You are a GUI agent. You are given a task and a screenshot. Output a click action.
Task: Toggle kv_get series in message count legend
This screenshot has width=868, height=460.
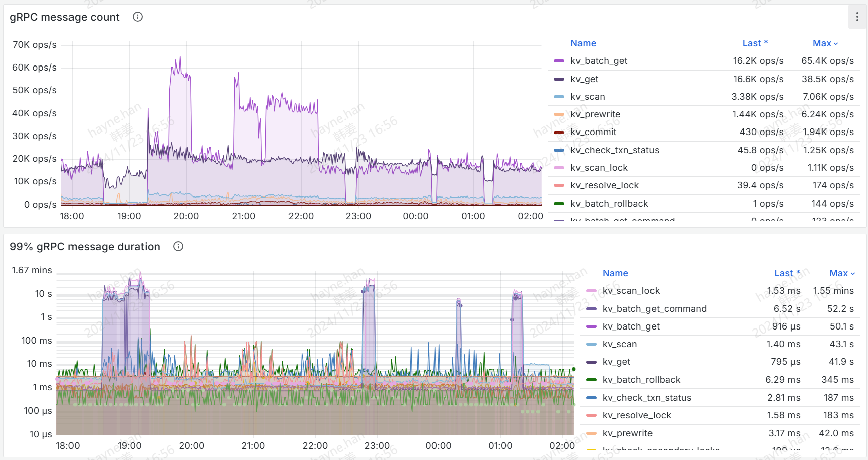point(584,79)
